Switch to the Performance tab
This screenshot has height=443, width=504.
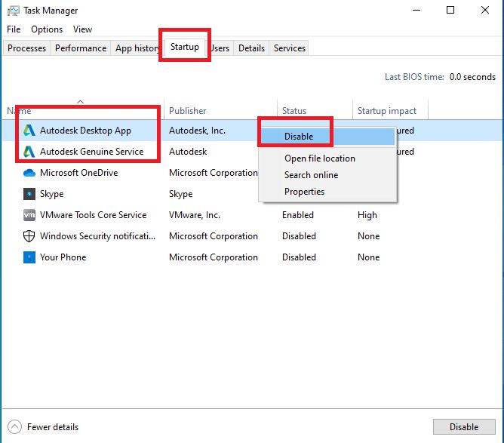[81, 48]
